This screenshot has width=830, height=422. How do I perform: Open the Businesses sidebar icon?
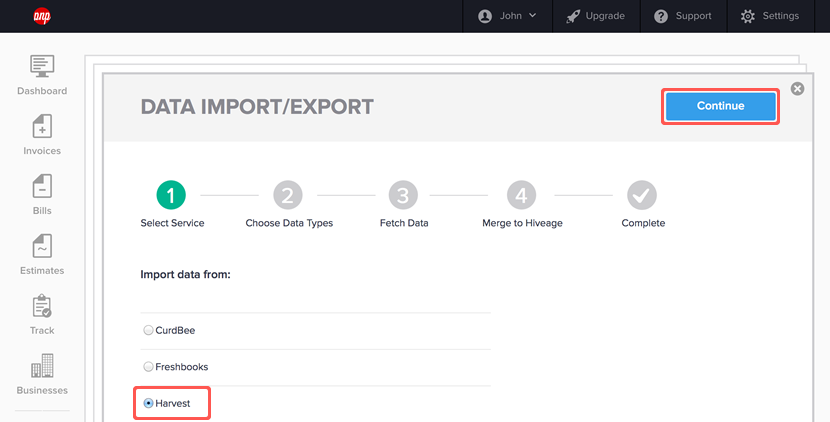(x=42, y=365)
